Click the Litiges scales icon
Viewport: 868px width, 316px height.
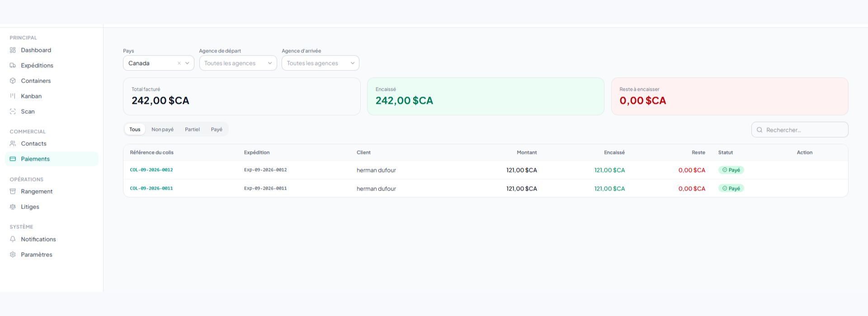click(x=13, y=207)
